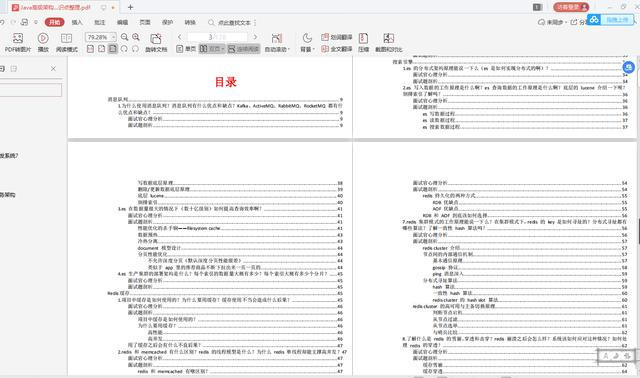Viewport: 640px width, 378px height.
Task: Zoom out with the minus magnifier
Action: coord(124,37)
